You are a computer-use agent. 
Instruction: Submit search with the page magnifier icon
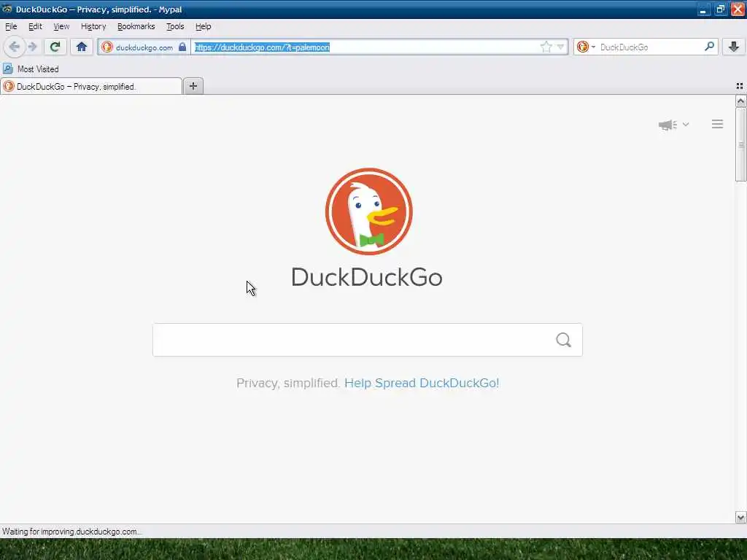click(564, 340)
